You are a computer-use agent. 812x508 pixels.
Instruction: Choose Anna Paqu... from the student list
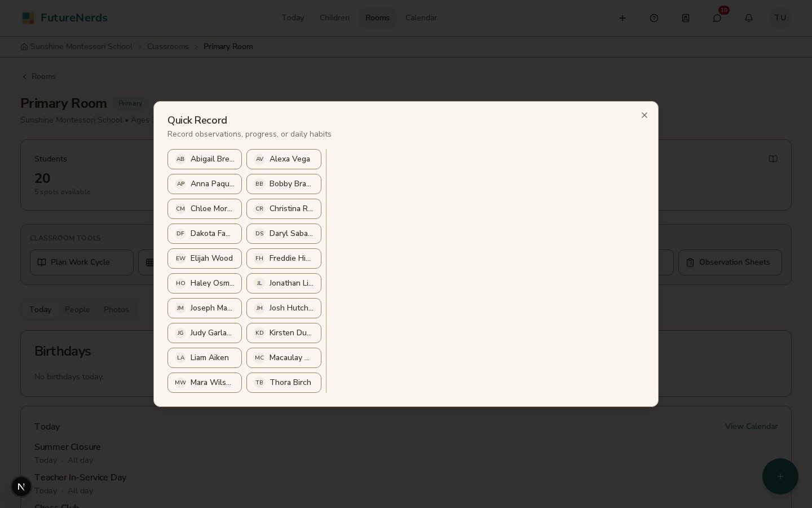click(205, 184)
